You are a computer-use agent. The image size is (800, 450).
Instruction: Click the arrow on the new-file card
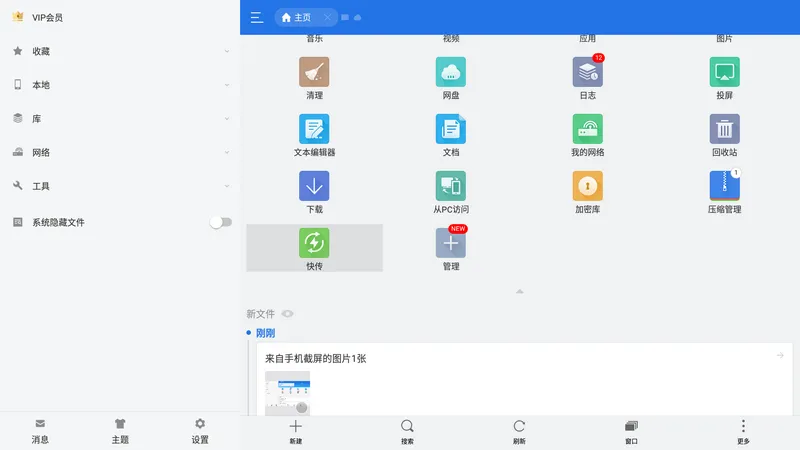(780, 355)
